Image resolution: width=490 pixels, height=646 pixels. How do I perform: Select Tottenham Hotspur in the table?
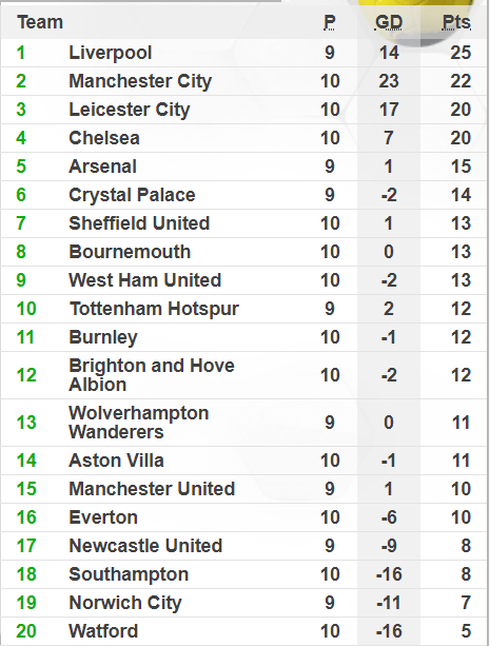(154, 309)
